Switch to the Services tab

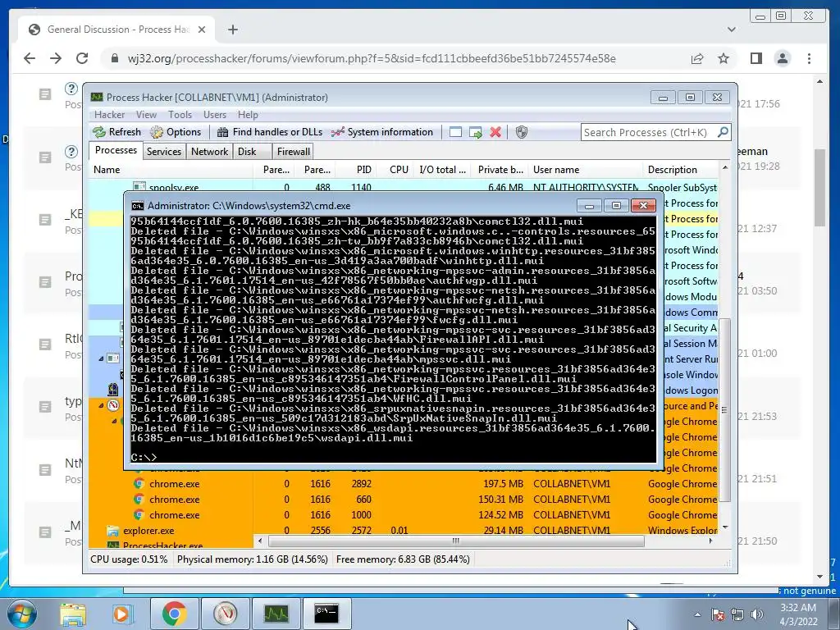(164, 152)
